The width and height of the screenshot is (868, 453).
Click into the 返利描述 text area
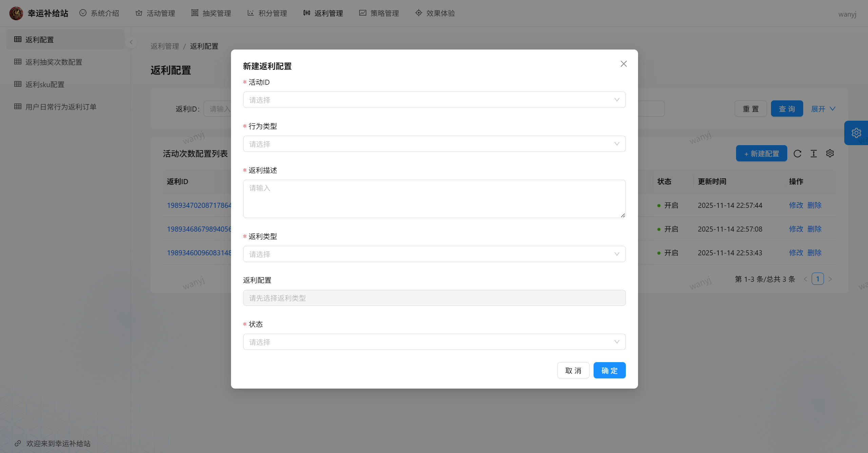click(x=434, y=199)
